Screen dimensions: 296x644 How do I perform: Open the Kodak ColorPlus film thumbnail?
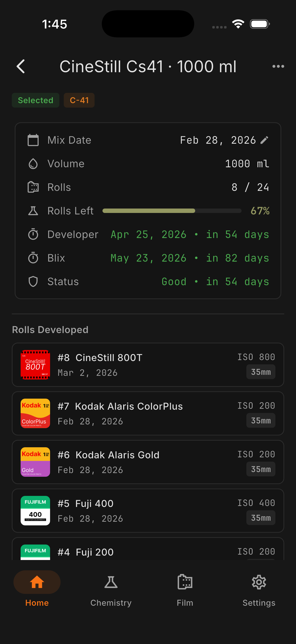[x=35, y=413]
